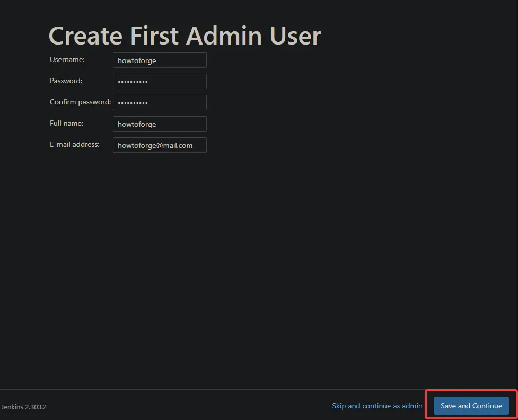This screenshot has width=518, height=420.
Task: Click Skip and continue as admin link
Action: click(x=377, y=406)
